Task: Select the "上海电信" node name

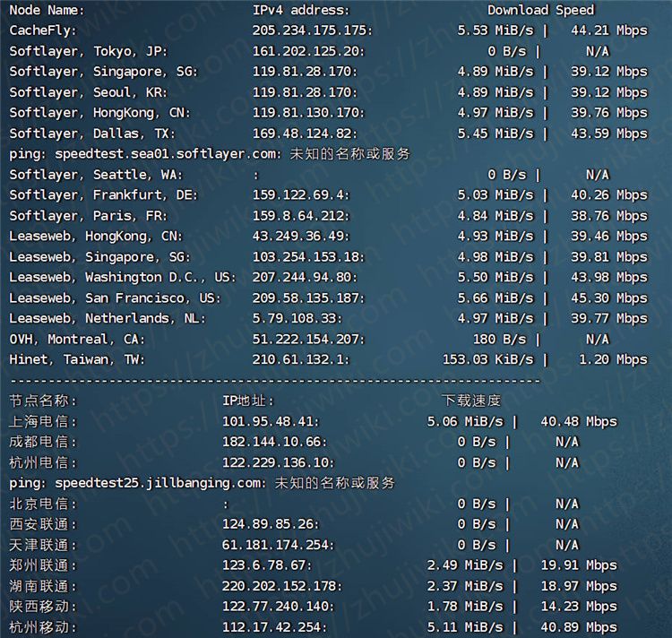Action: 43,421
